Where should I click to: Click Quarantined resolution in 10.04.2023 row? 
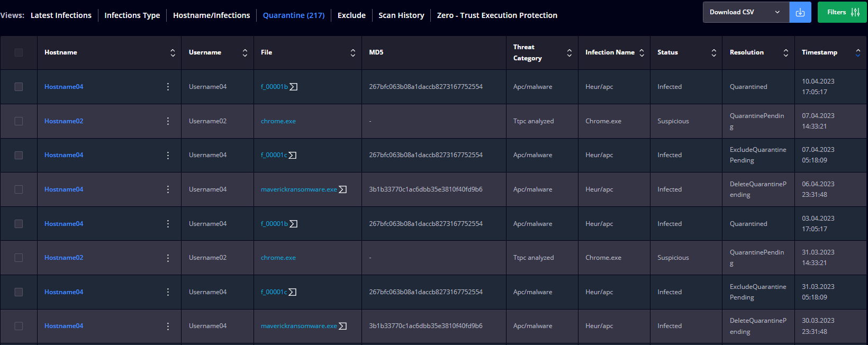(748, 87)
